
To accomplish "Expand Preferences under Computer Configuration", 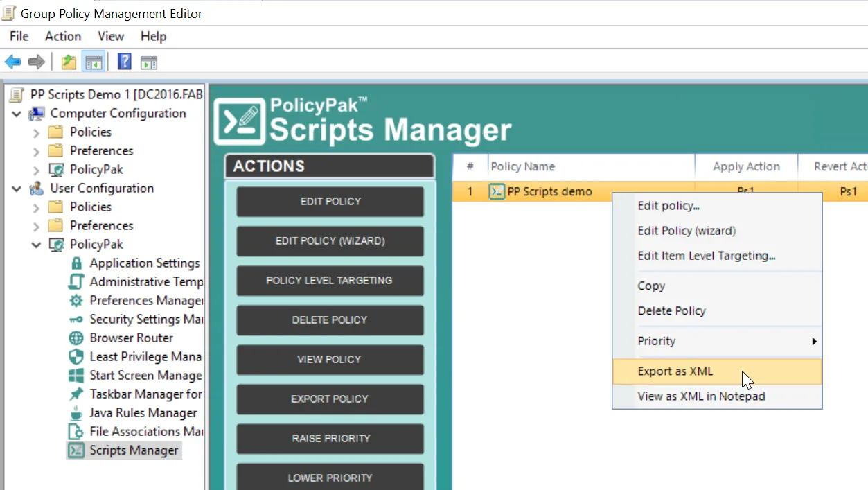I will (x=36, y=151).
